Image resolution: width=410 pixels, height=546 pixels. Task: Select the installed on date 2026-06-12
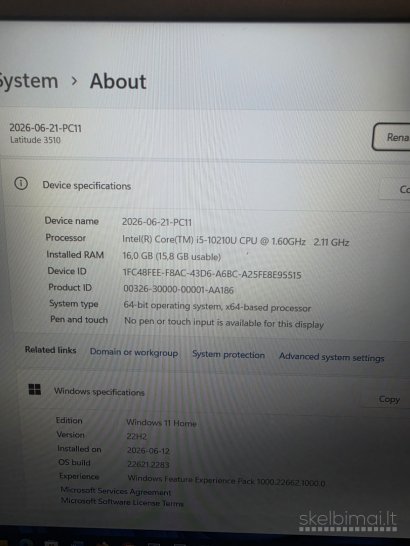[x=148, y=451]
